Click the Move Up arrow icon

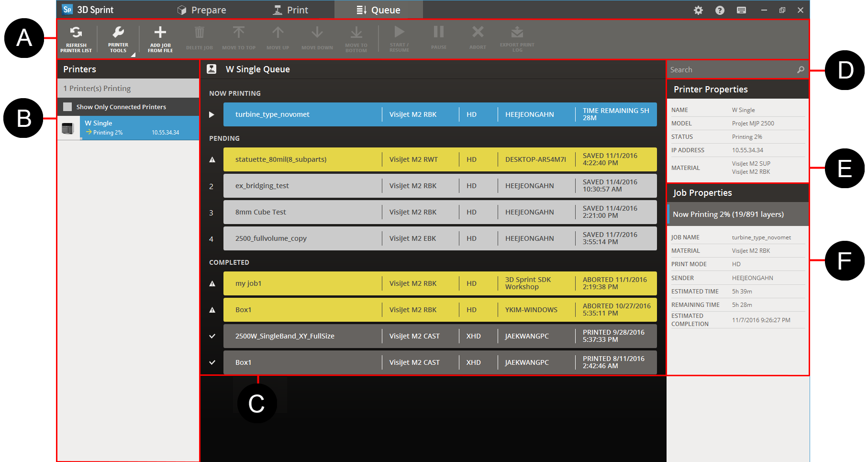tap(278, 32)
